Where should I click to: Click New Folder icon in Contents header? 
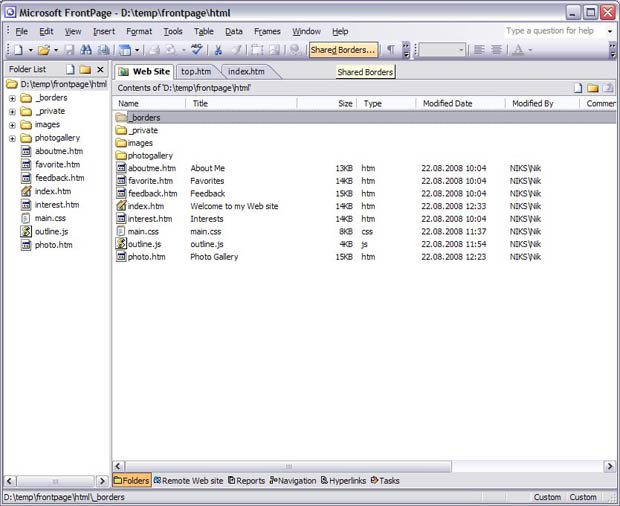592,88
